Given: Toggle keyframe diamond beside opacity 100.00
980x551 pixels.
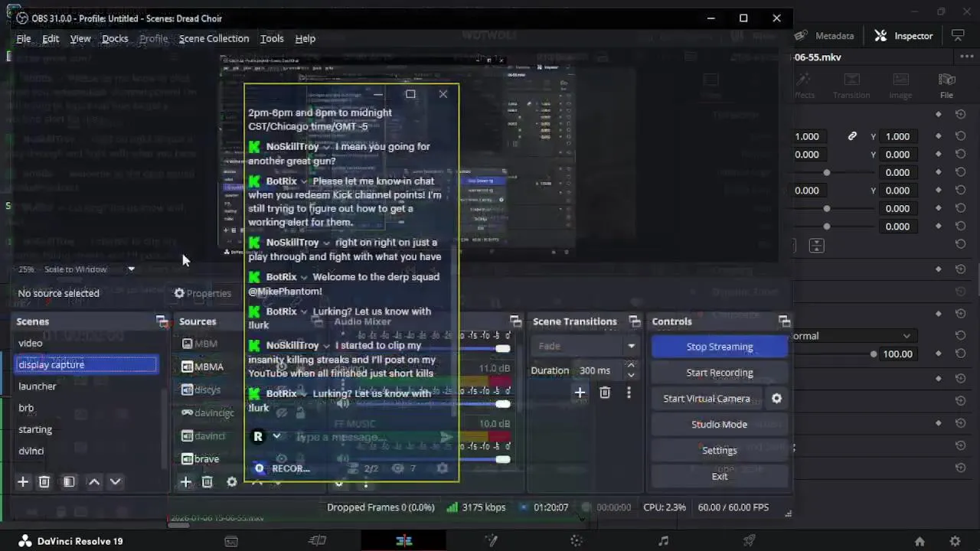Looking at the screenshot, I should click(939, 354).
